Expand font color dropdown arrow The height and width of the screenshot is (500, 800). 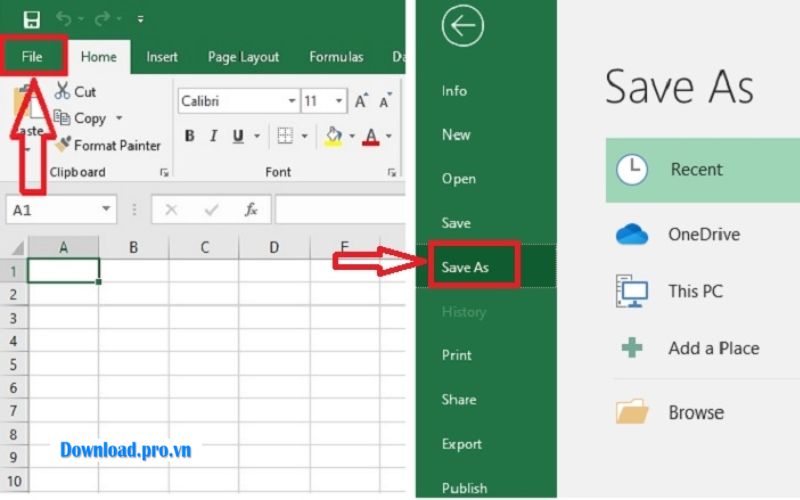click(389, 136)
